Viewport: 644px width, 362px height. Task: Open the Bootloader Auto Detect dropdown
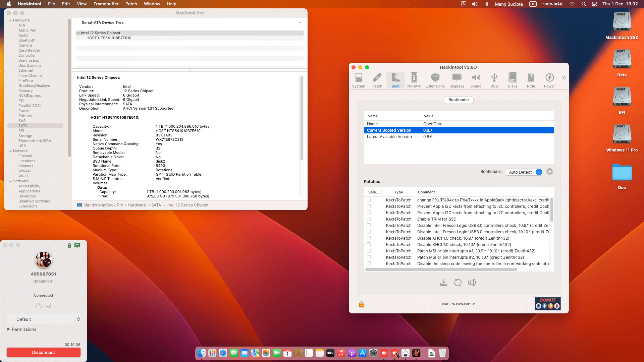point(524,172)
